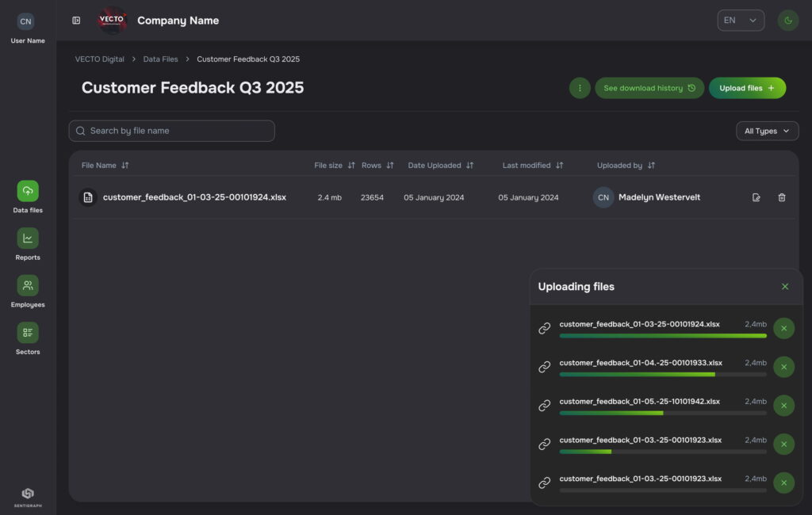The width and height of the screenshot is (812, 515).
Task: Click the edit icon for customer_feedback file row
Action: click(756, 197)
